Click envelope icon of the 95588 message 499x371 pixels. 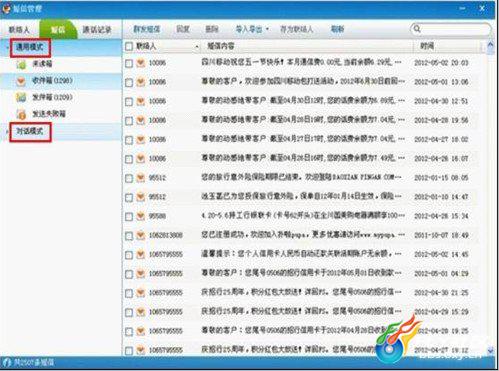tap(141, 216)
